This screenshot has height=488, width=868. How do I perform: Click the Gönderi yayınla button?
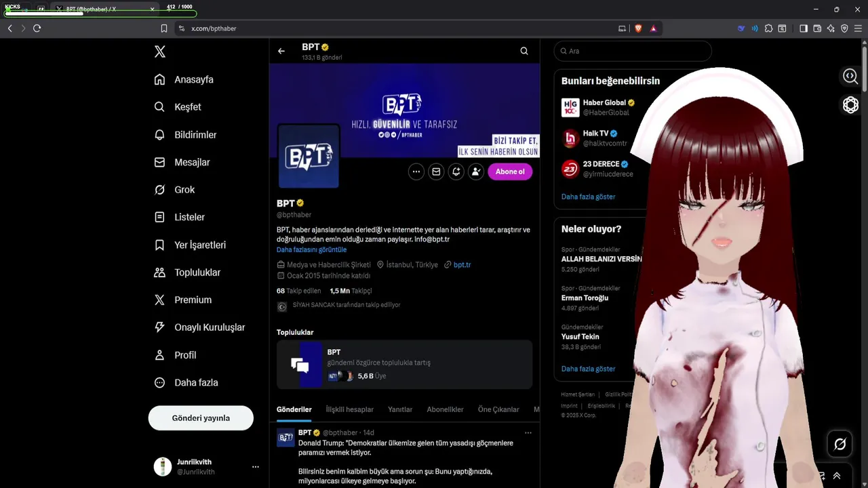click(x=201, y=418)
